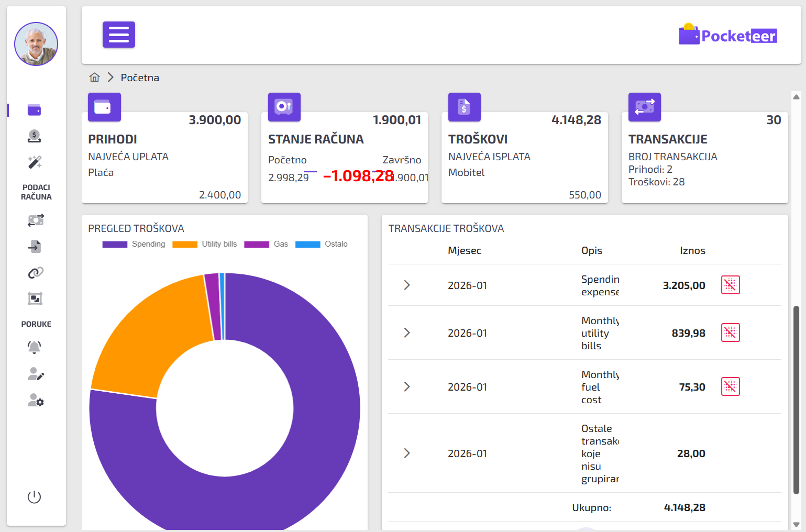Click the red icon on the 839,98 row
The image size is (806, 532).
pos(731,332)
